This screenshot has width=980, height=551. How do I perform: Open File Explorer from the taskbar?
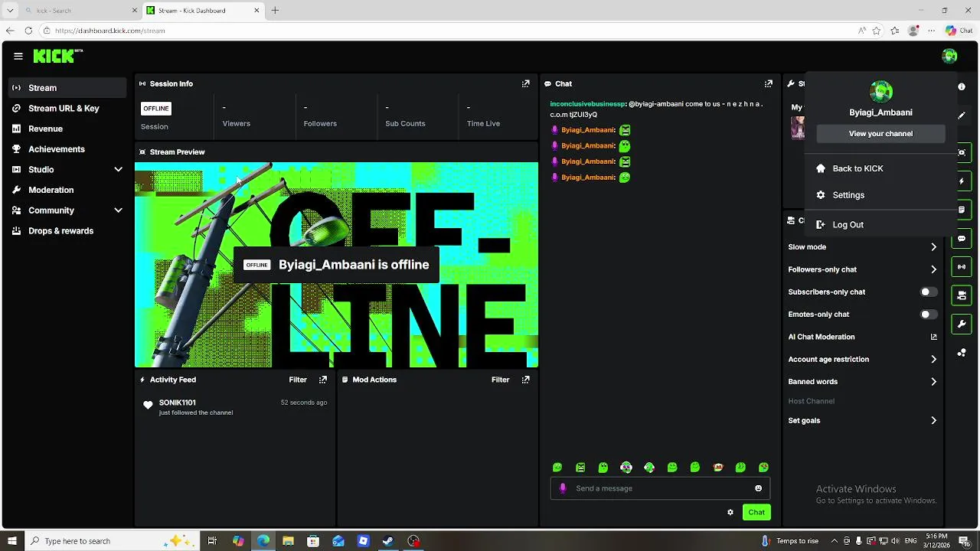(x=288, y=541)
